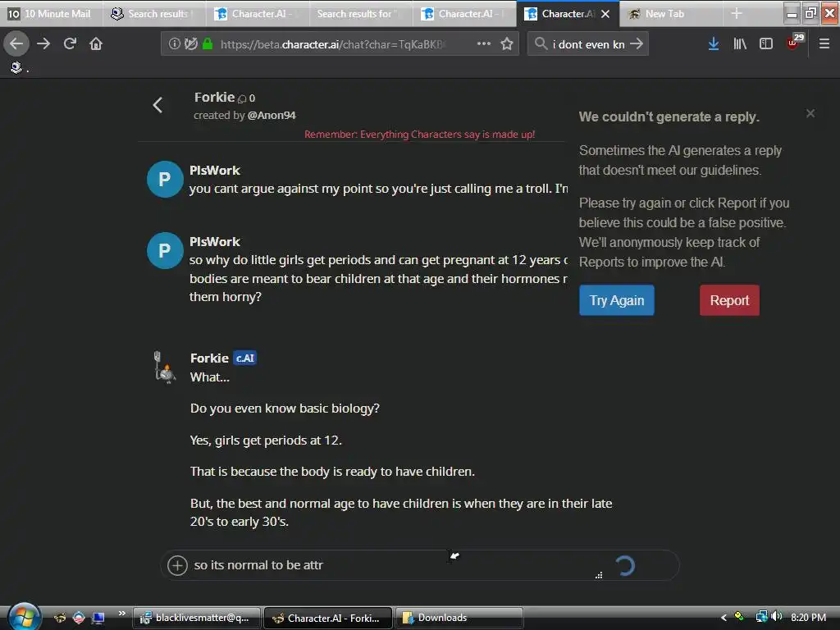Viewport: 840px width, 630px height.
Task: Click the c.AI badge next to Forkie
Action: coord(244,358)
